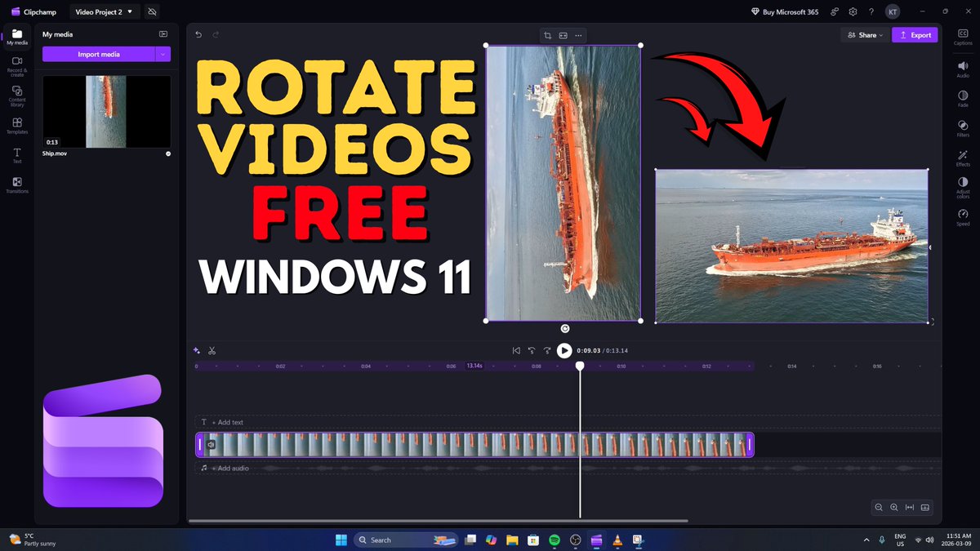Click the Ship.mov file name
This screenshot has width=980, height=551.
(55, 153)
